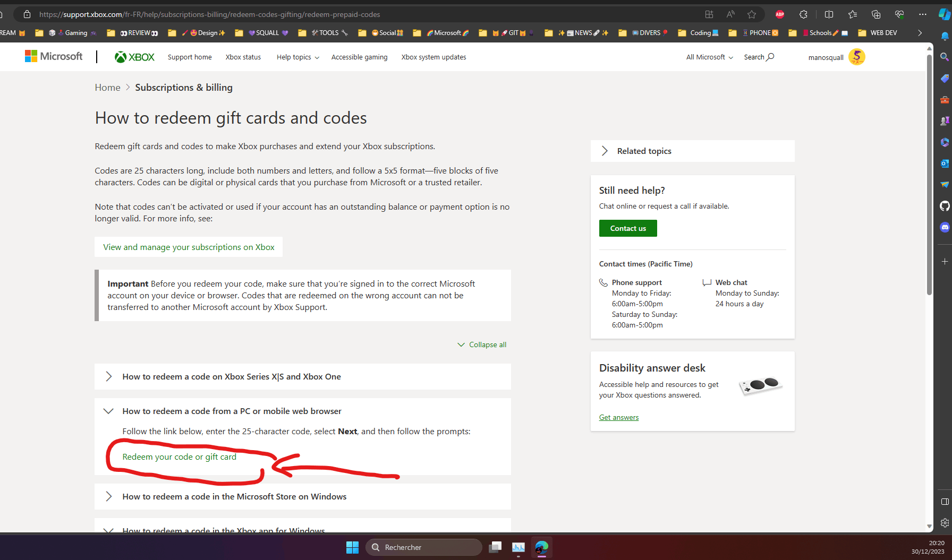Image resolution: width=952 pixels, height=560 pixels.
Task: Open Xbox status in navigation
Action: 243,57
